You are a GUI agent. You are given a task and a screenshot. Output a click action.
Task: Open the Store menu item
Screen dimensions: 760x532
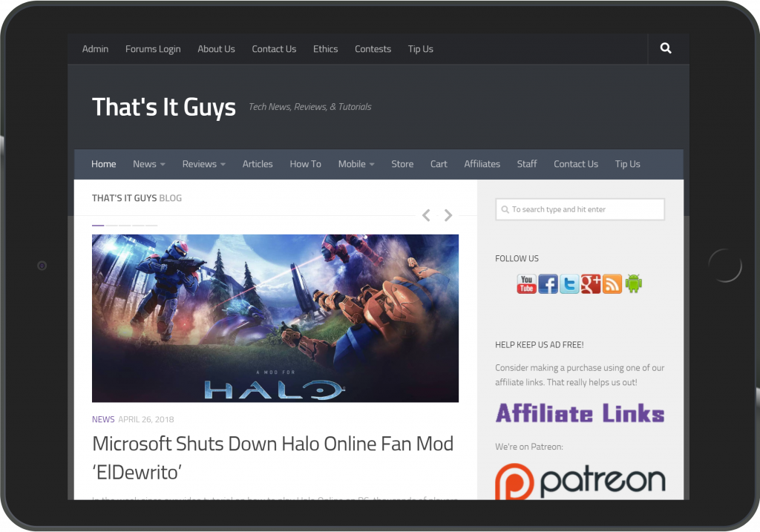coord(402,164)
